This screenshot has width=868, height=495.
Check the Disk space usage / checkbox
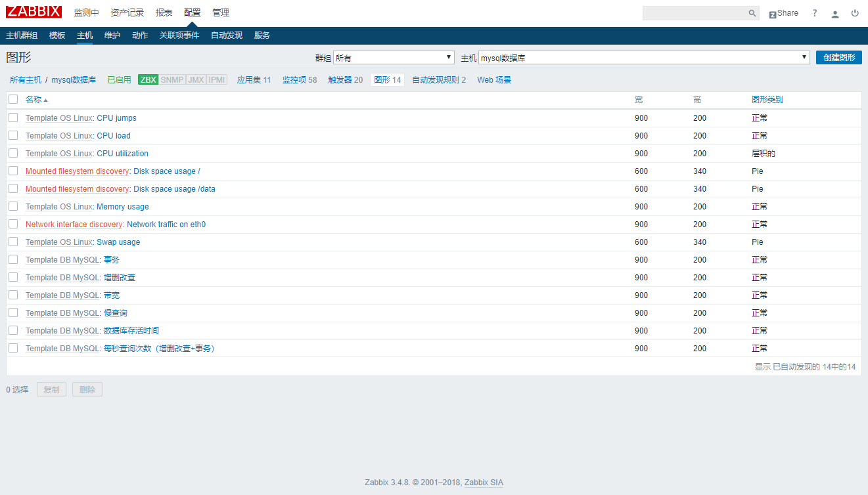[x=13, y=171]
